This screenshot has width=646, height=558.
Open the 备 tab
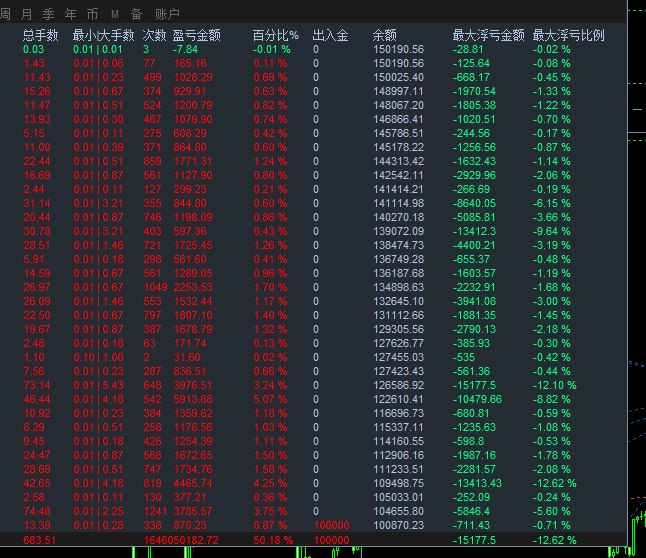coord(136,14)
